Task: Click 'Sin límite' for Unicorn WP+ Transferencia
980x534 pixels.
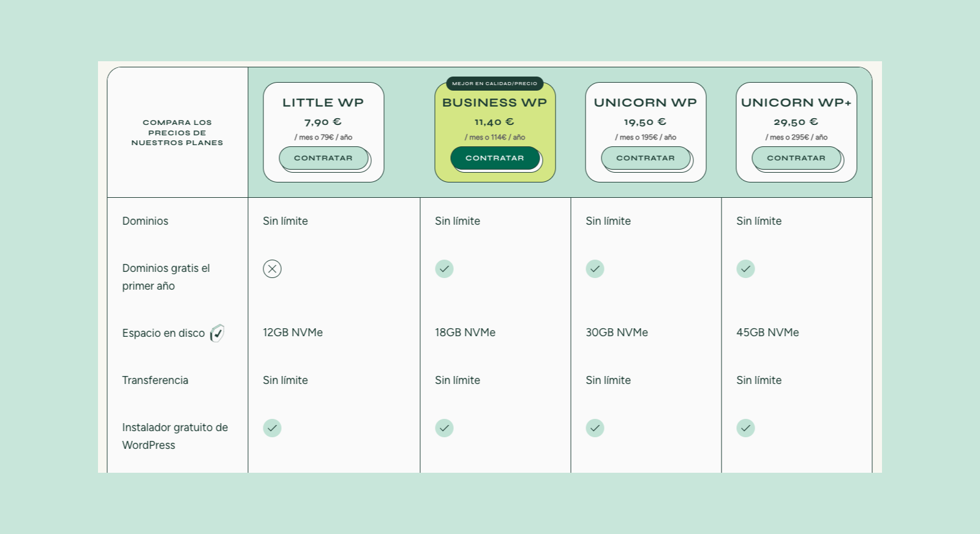Action: pos(759,380)
